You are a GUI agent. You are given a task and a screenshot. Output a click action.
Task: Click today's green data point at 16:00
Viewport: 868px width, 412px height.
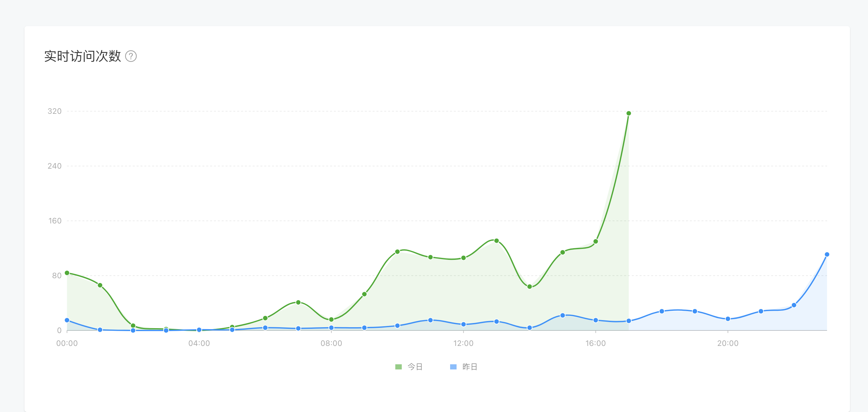tap(596, 241)
